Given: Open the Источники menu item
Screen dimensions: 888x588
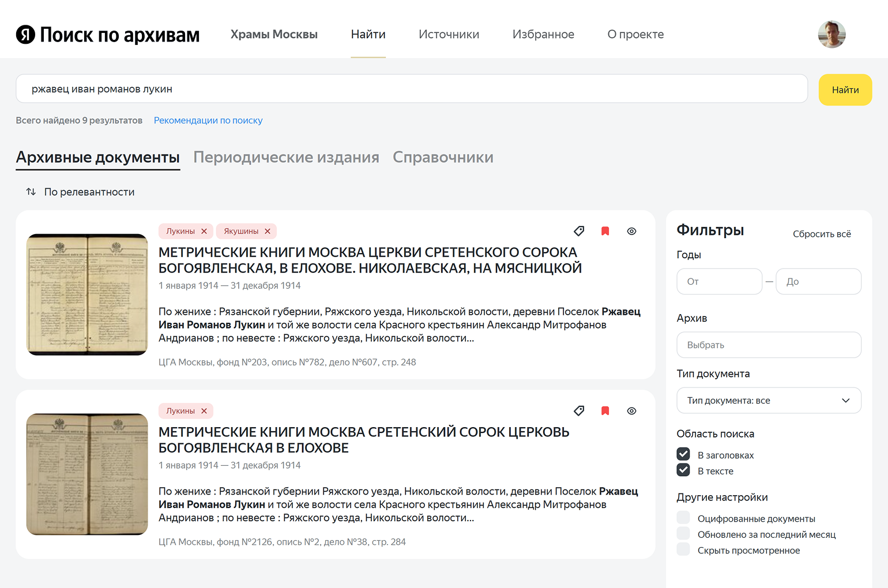Looking at the screenshot, I should [449, 34].
